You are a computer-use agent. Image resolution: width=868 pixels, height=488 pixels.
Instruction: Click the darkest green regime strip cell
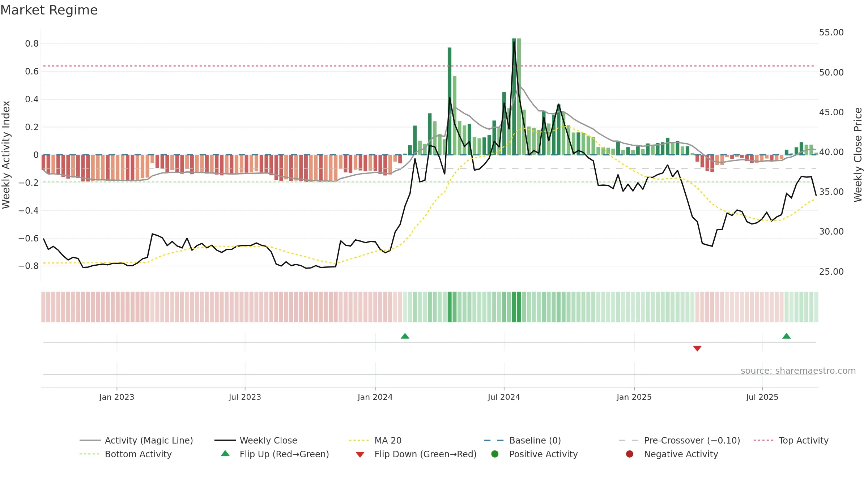(x=514, y=307)
